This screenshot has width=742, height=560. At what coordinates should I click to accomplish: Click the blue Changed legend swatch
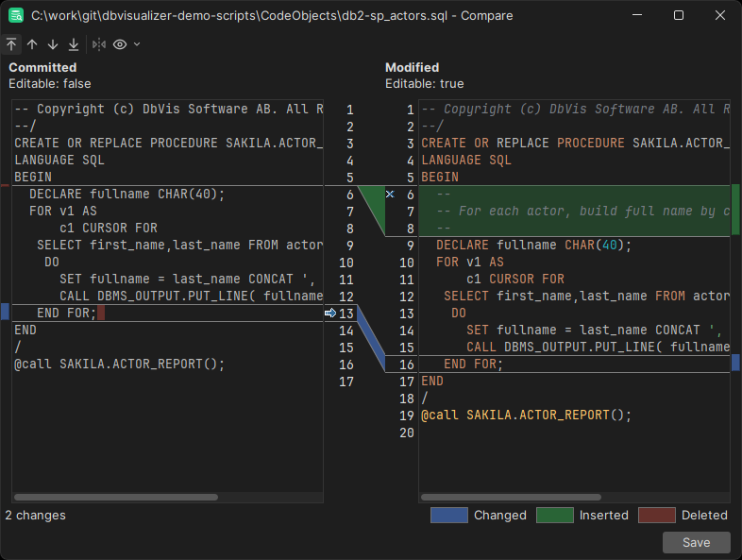[x=448, y=515]
